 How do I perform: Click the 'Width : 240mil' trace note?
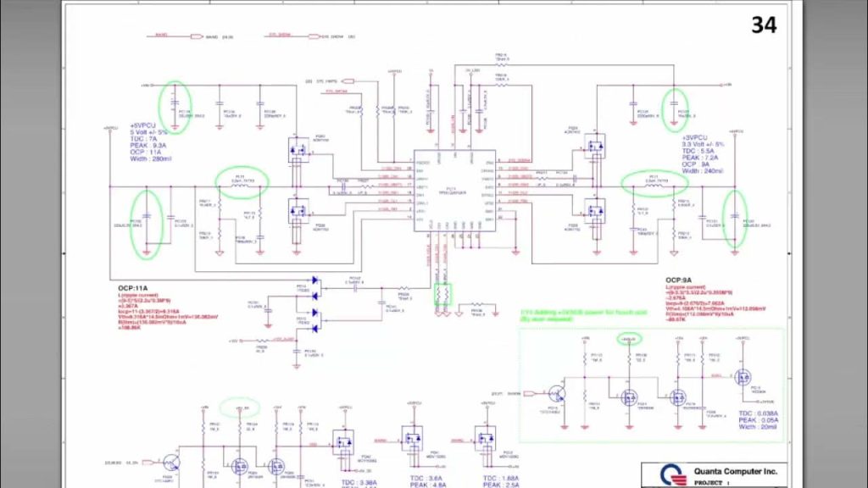pos(703,171)
